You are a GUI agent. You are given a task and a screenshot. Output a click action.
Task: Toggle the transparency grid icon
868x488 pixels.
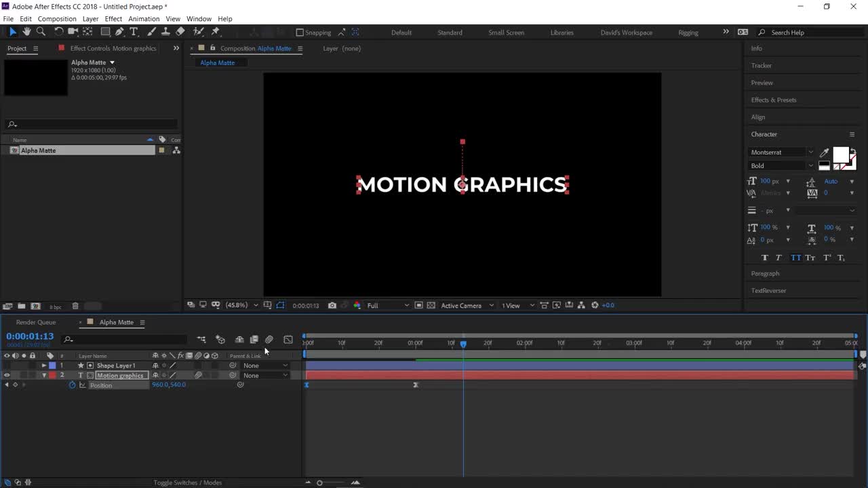pos(431,306)
